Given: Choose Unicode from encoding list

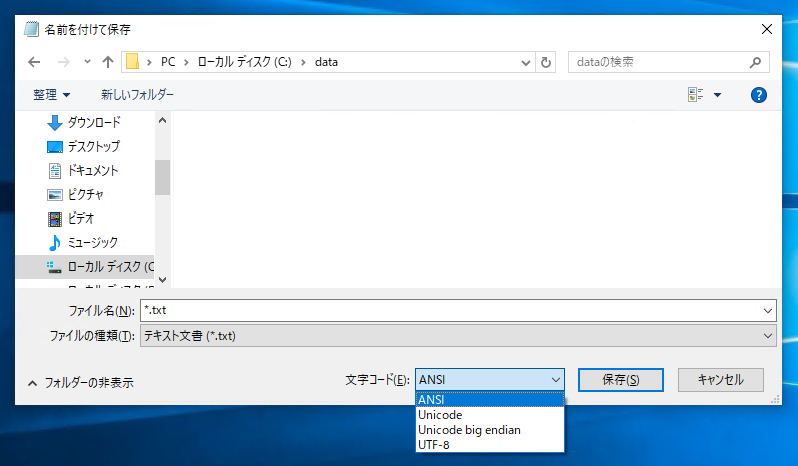Looking at the screenshot, I should pyautogui.click(x=490, y=415).
